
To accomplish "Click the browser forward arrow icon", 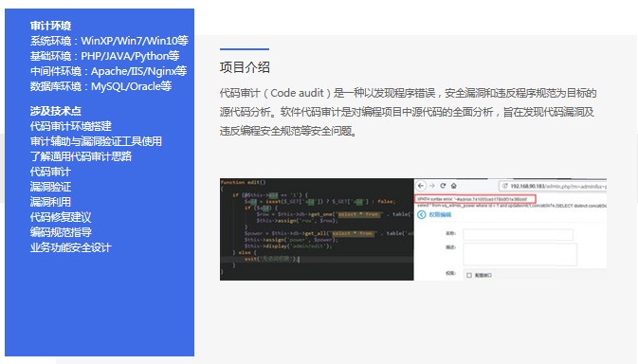I will pyautogui.click(x=431, y=186).
